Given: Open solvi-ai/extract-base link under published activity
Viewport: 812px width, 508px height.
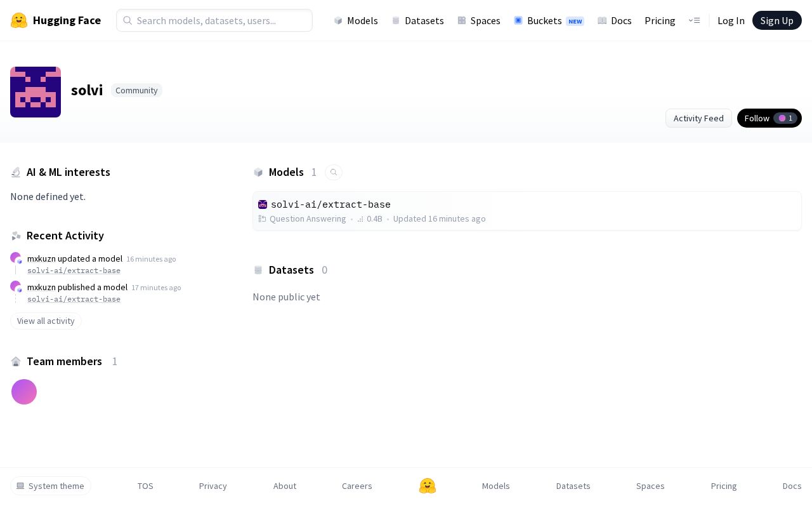Looking at the screenshot, I should 74,299.
